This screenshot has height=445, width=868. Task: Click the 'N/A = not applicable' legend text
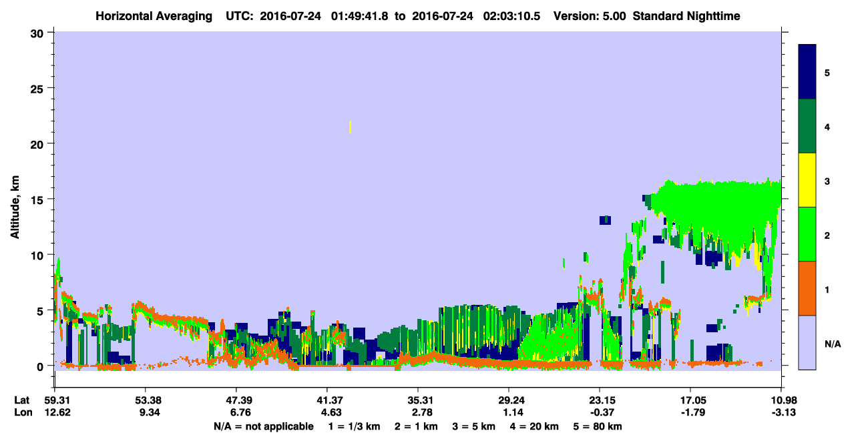pos(263,426)
